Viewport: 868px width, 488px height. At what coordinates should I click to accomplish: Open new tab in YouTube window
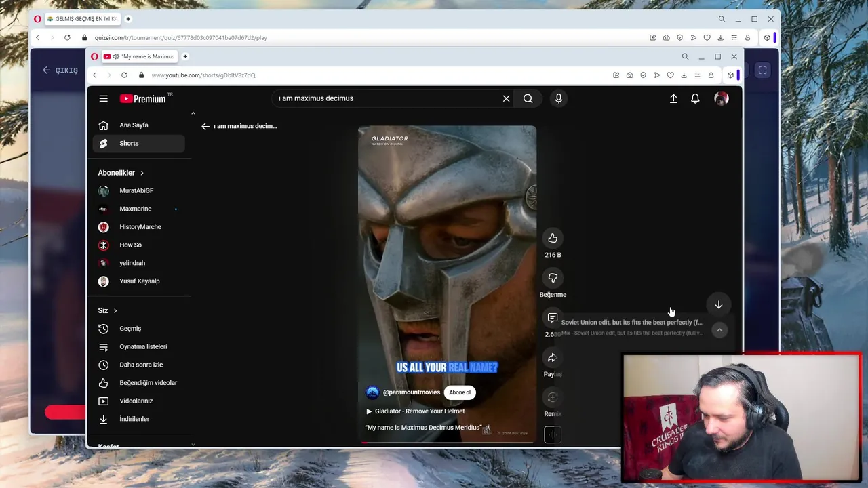[x=185, y=56]
